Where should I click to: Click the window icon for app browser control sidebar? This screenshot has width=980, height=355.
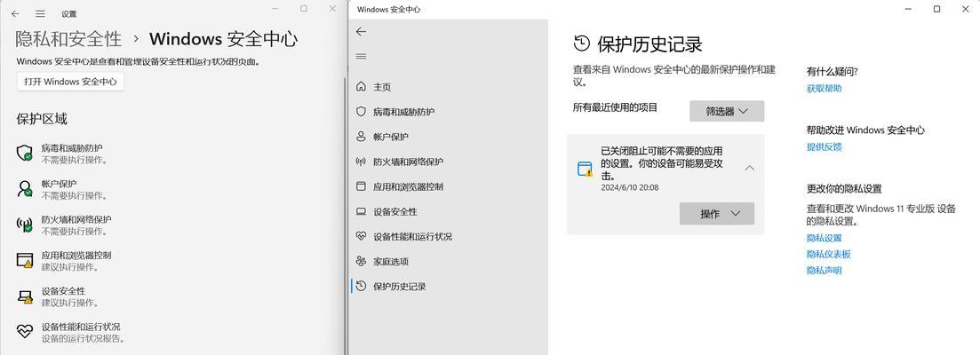(361, 186)
